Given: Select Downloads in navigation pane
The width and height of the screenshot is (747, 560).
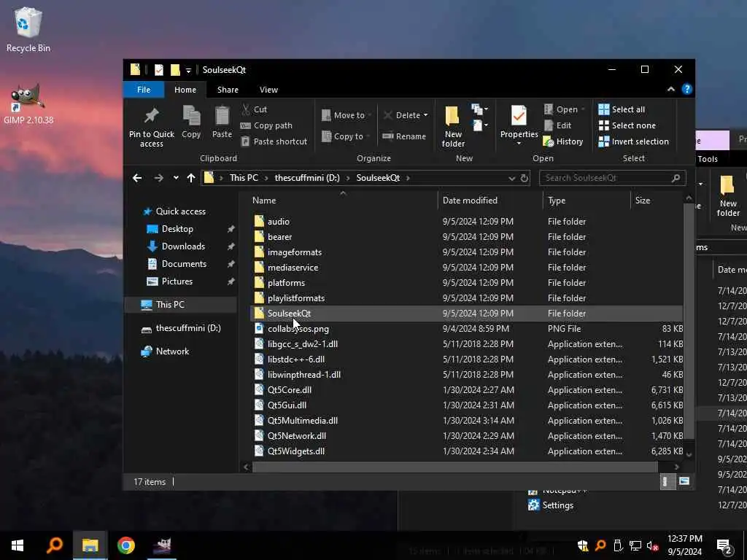Looking at the screenshot, I should tap(183, 246).
